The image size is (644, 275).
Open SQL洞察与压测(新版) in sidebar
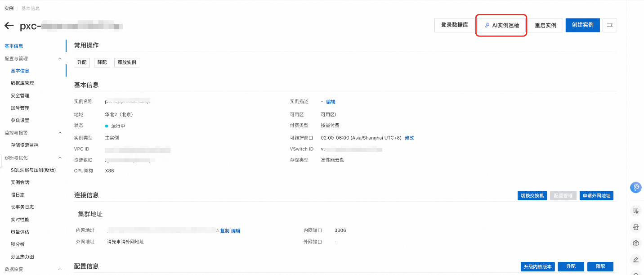click(33, 170)
